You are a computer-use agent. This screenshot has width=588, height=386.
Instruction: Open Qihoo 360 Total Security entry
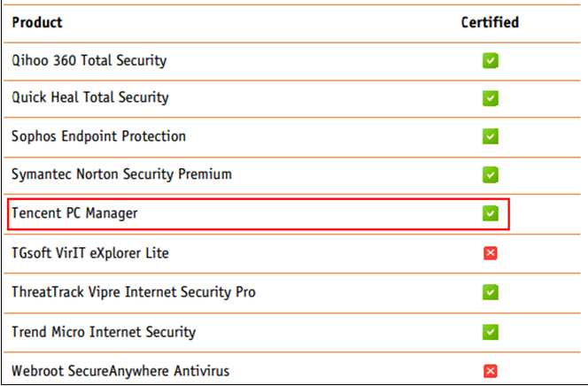89,61
